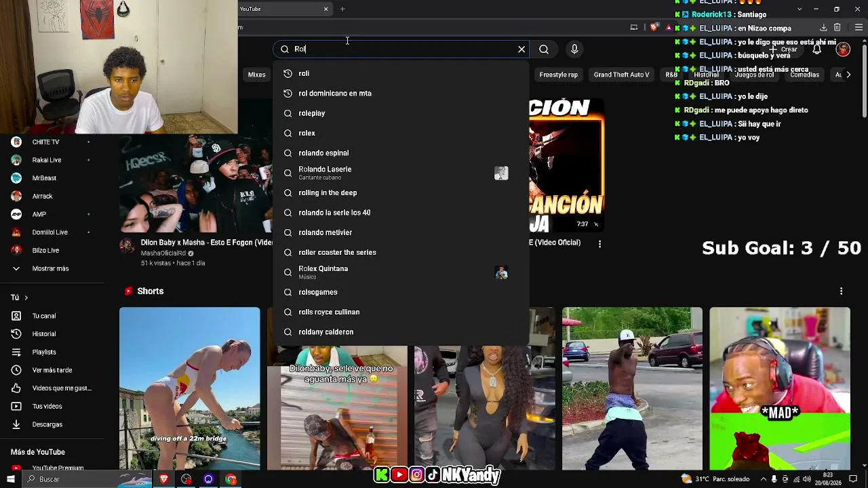Click the browser trash icon
868x488 pixels.
pyautogui.click(x=837, y=27)
